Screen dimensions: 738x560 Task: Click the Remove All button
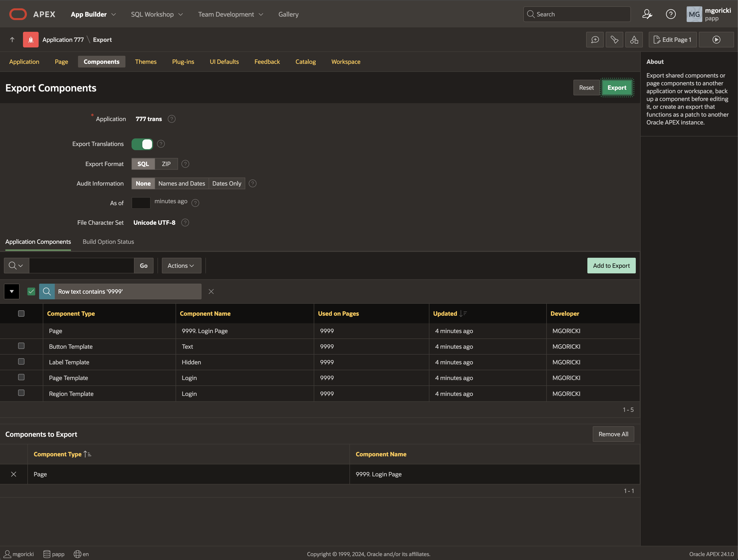(x=613, y=434)
